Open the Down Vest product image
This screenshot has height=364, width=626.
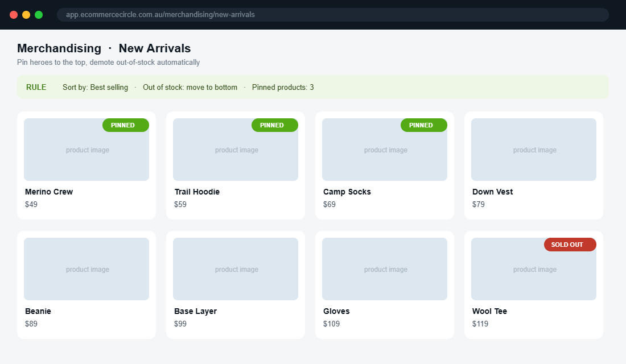(x=534, y=150)
